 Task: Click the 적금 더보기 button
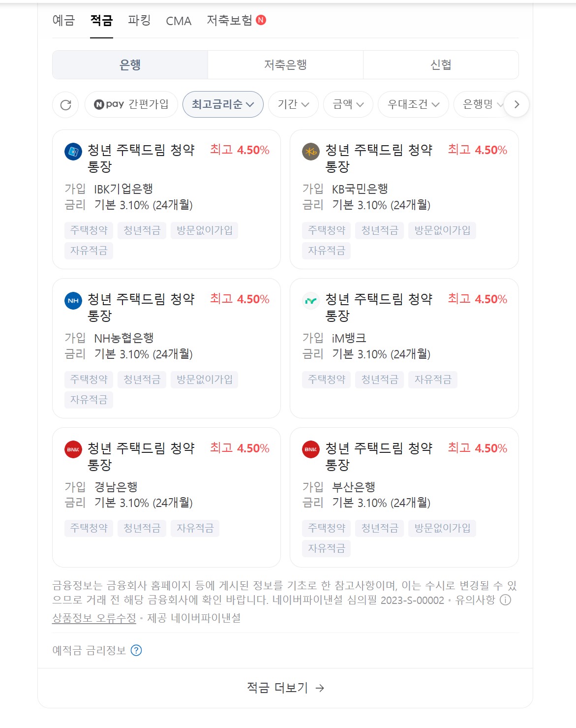(285, 688)
